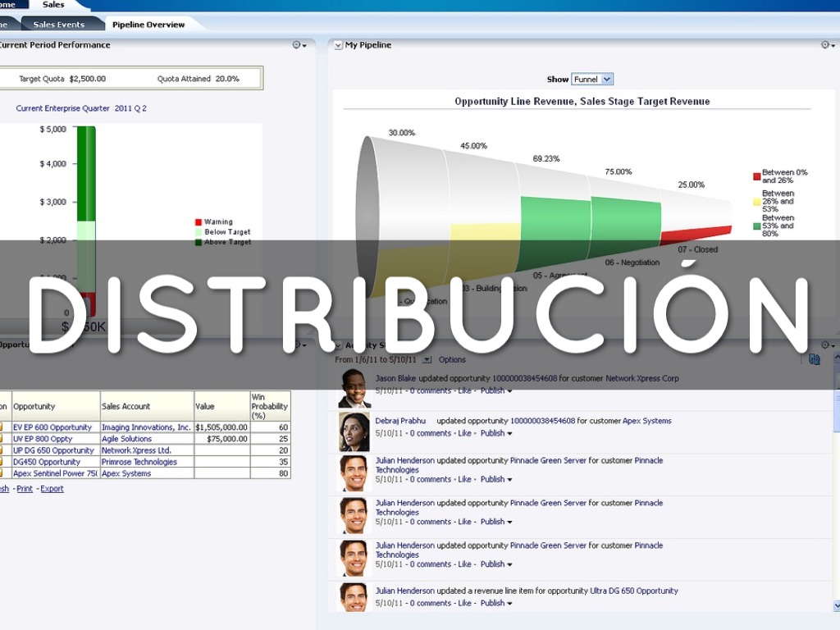Click the red Warning legend swatch
The width and height of the screenshot is (840, 630).
[198, 222]
